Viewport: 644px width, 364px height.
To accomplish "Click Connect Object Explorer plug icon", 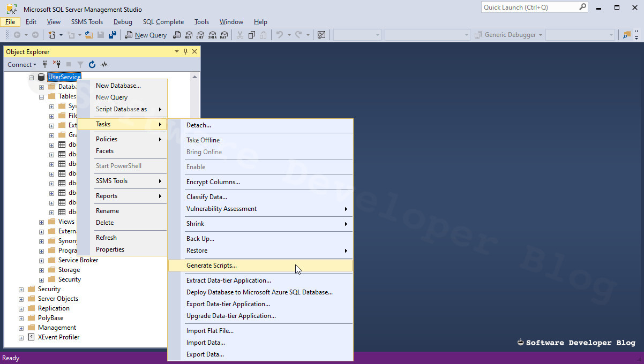I will pyautogui.click(x=45, y=64).
